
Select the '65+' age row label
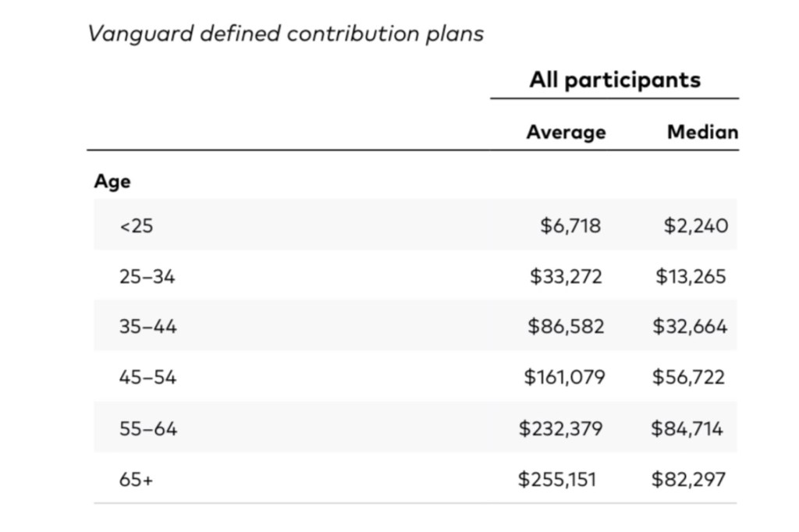pos(137,479)
